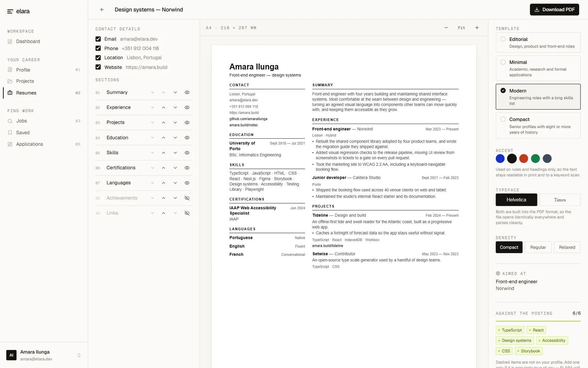This screenshot has height=368, width=588.
Task: Go back using the left arrow icon
Action: [102, 10]
